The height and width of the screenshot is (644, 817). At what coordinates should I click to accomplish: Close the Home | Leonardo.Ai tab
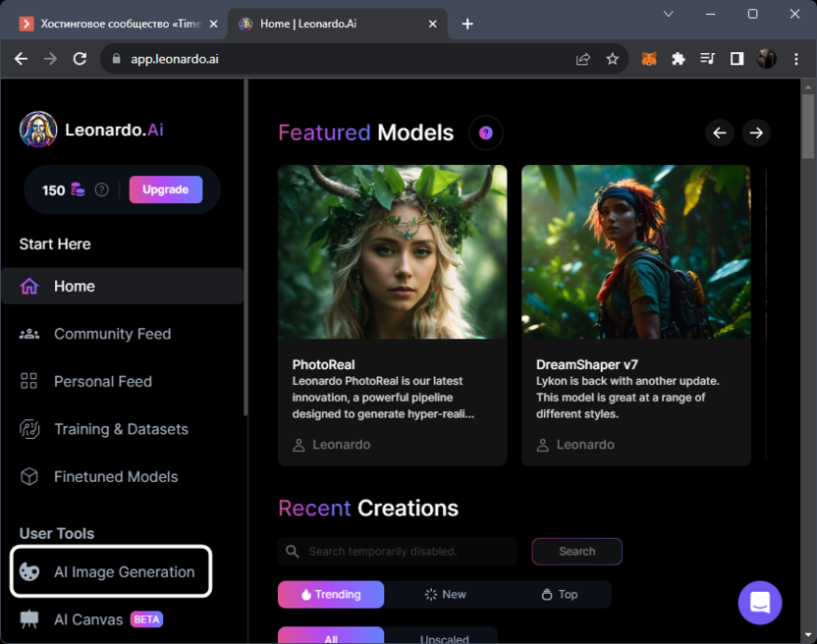(x=432, y=24)
